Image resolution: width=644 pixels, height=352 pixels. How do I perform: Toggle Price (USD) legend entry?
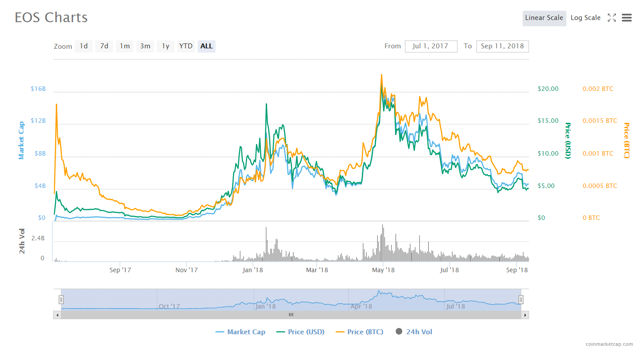coord(300,332)
